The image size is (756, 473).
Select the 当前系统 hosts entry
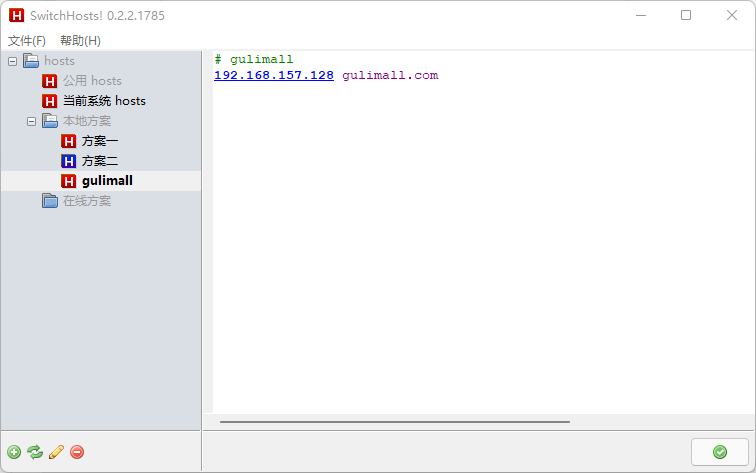tap(104, 101)
